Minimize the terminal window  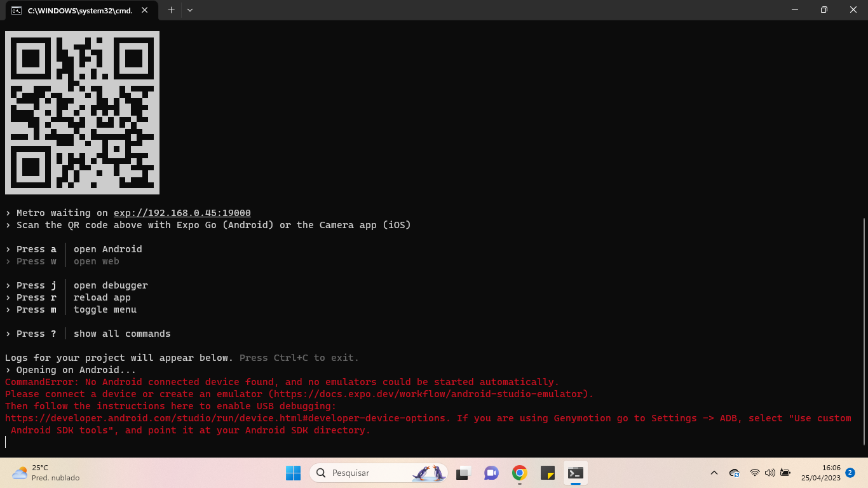(795, 10)
